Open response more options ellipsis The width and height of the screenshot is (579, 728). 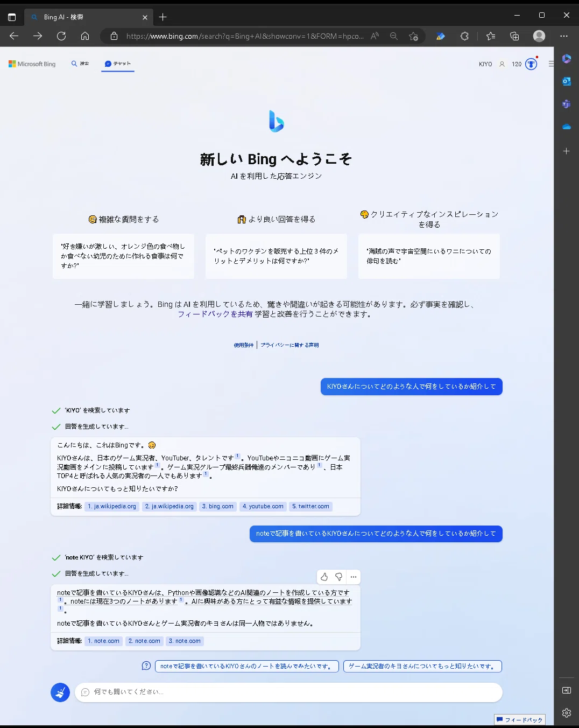click(354, 577)
